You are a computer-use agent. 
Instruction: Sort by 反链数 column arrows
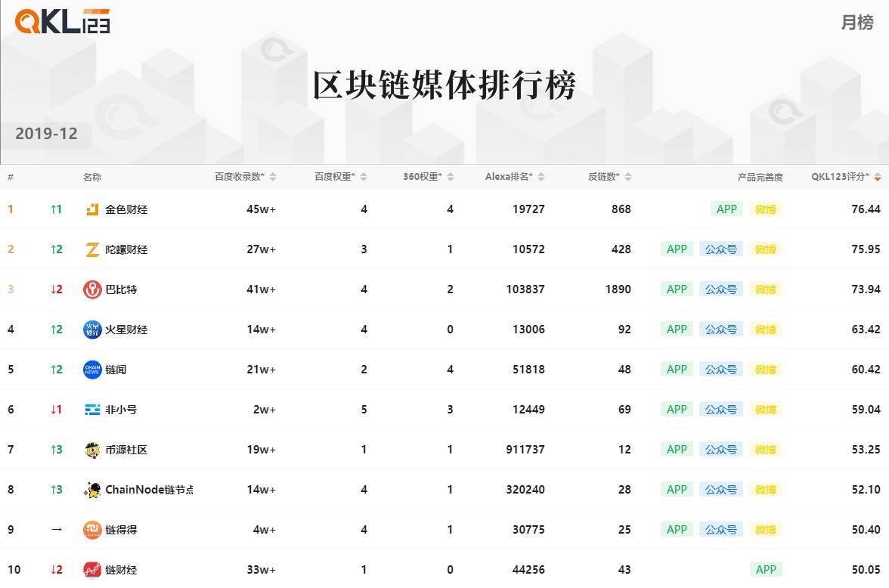click(627, 177)
